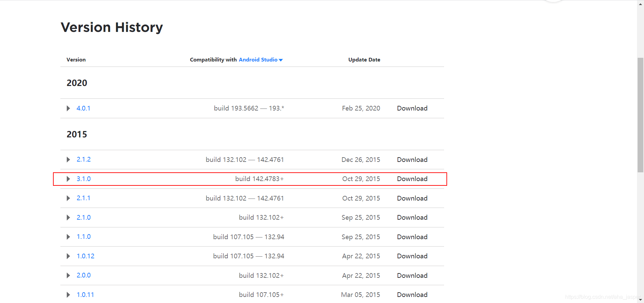Select the text 'build 193.5662 — 193.*'
Screen dimensions: 644x303
(x=249, y=108)
